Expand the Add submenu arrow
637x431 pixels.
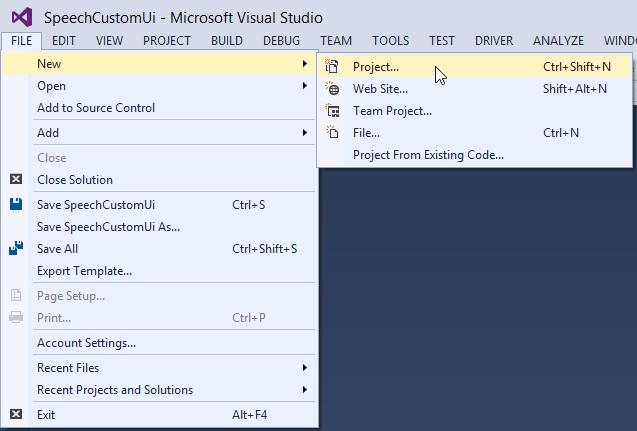pos(305,133)
